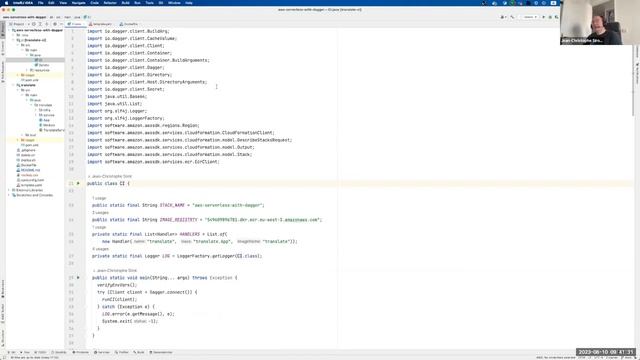Click author hint above public class CI
The image size is (640, 360).
pos(110,176)
